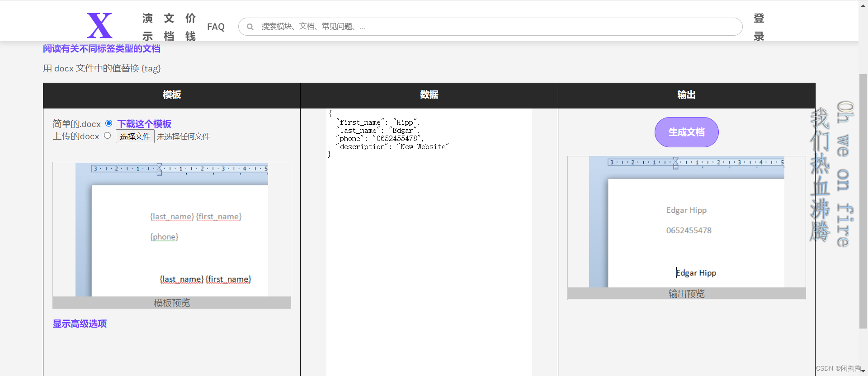This screenshot has height=376, width=868.
Task: Click the 登录 login link
Action: [x=759, y=27]
